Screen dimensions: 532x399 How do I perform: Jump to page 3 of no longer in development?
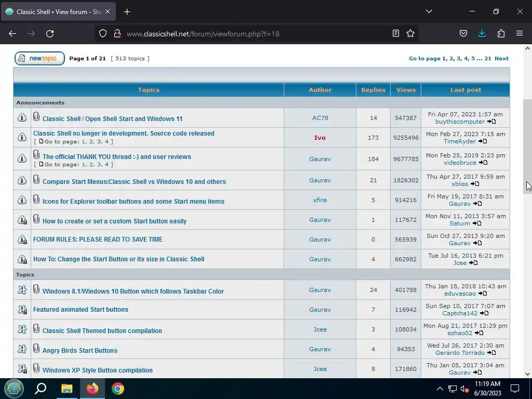[99, 141]
